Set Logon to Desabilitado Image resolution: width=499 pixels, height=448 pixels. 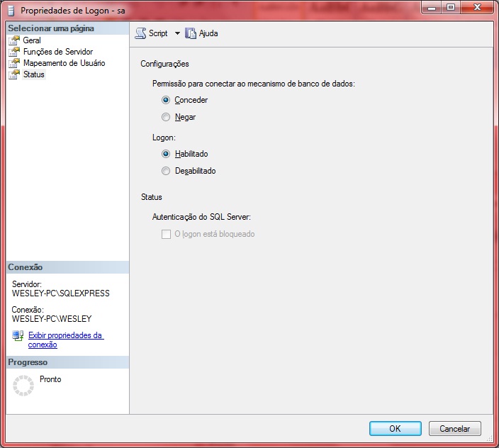coord(166,171)
